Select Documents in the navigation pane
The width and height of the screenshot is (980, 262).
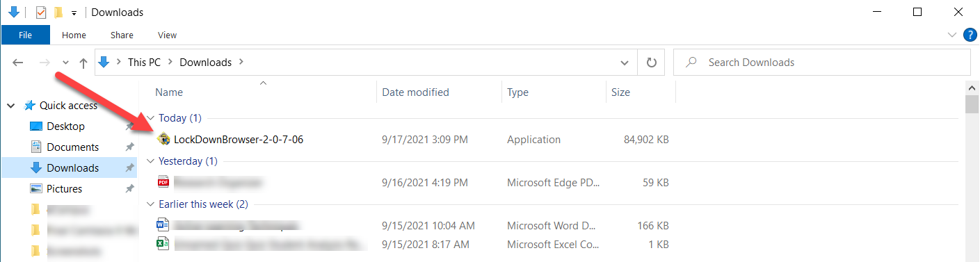point(72,147)
